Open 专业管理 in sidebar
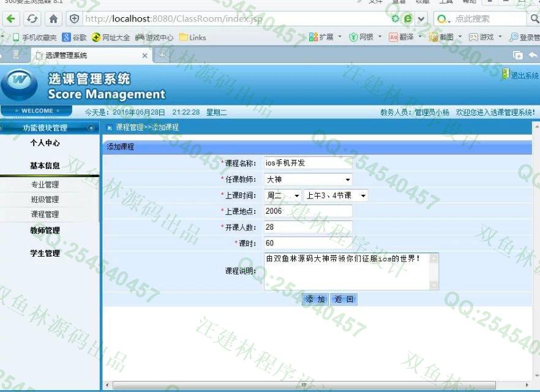 click(45, 184)
